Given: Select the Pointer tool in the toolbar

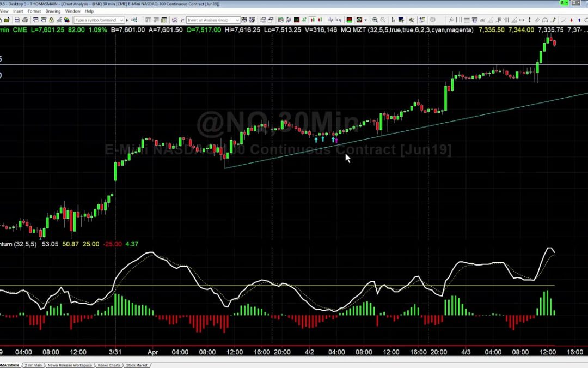Looking at the screenshot, I should [x=394, y=20].
